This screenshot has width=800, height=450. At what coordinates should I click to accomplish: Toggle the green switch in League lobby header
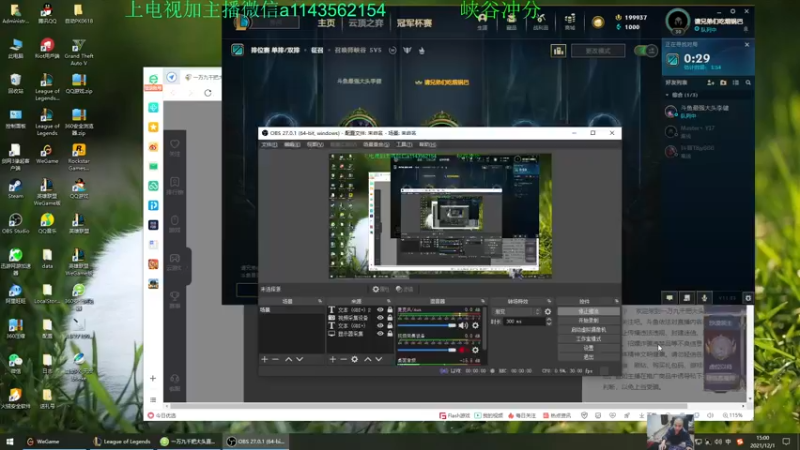pyautogui.click(x=645, y=51)
